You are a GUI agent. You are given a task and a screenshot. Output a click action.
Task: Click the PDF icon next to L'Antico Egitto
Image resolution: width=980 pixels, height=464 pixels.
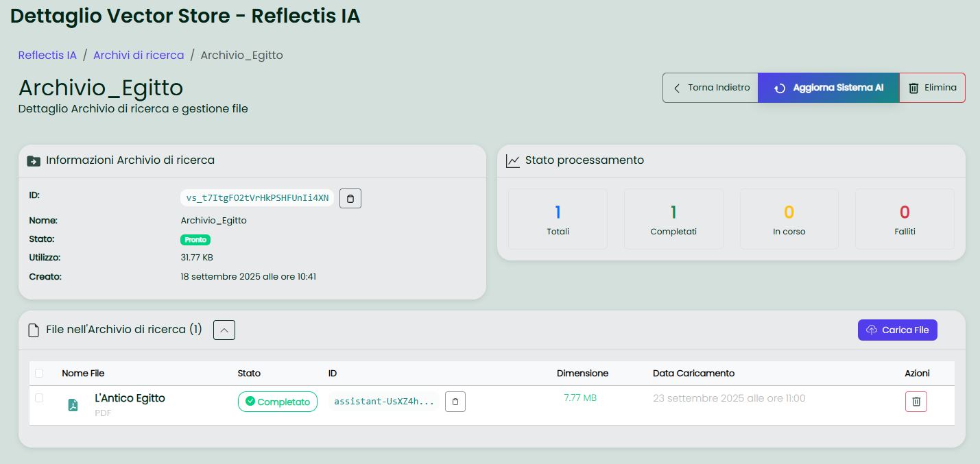click(x=73, y=404)
